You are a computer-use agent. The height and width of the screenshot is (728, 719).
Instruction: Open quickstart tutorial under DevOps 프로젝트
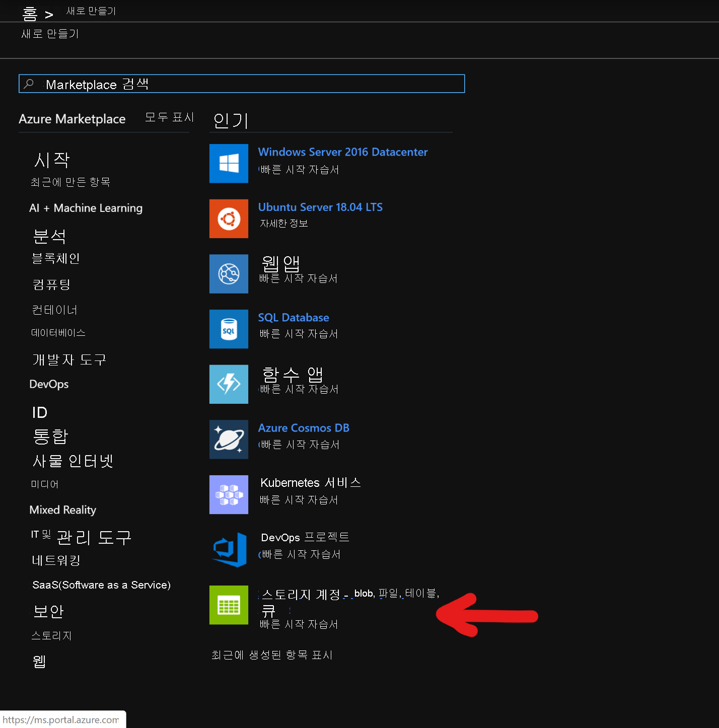301,554
